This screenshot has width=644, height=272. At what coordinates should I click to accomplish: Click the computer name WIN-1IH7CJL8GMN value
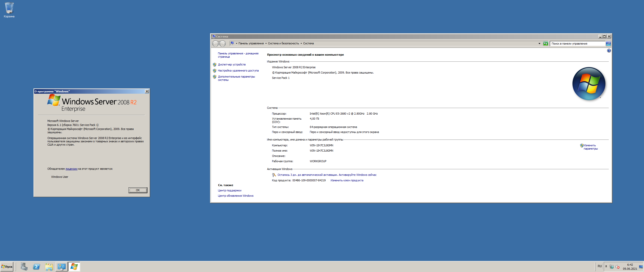[321, 146]
